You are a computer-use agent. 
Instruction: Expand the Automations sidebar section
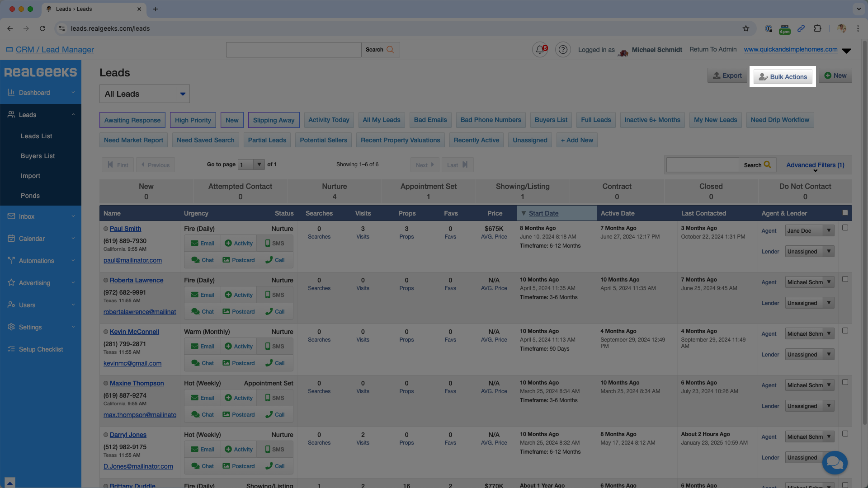[41, 261]
